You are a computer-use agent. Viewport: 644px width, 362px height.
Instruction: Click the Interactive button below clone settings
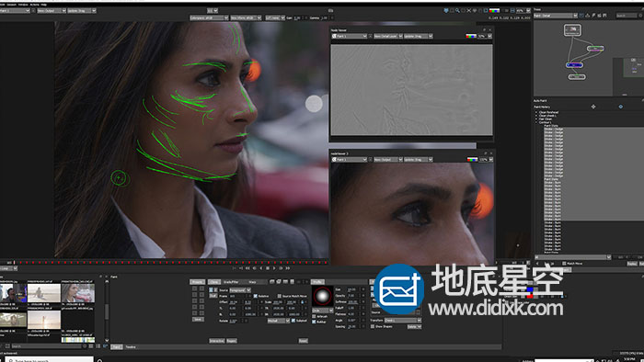[x=217, y=341]
